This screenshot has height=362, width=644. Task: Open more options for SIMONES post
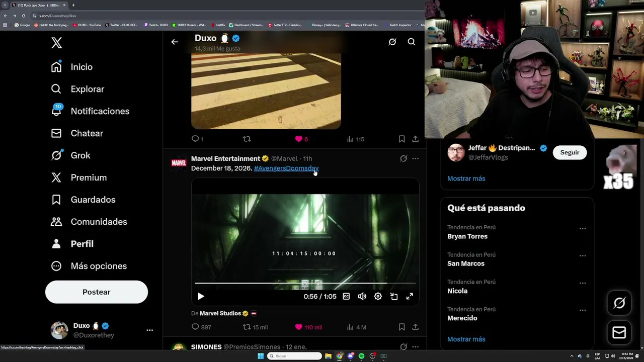(415, 347)
